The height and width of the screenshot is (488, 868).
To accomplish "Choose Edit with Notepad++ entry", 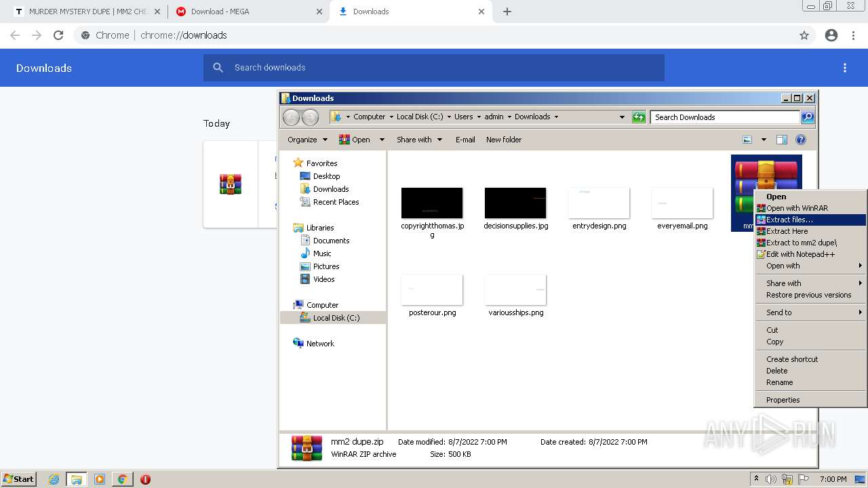I will (x=810, y=254).
